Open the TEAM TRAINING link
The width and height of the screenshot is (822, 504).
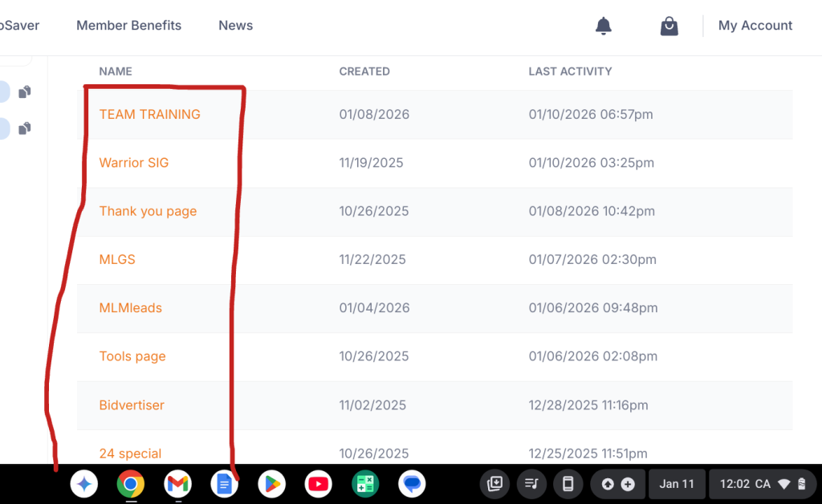(x=149, y=114)
